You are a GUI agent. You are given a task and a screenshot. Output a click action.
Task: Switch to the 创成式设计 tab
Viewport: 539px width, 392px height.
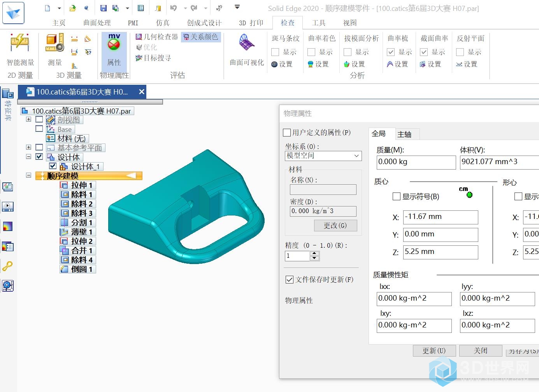(x=204, y=23)
